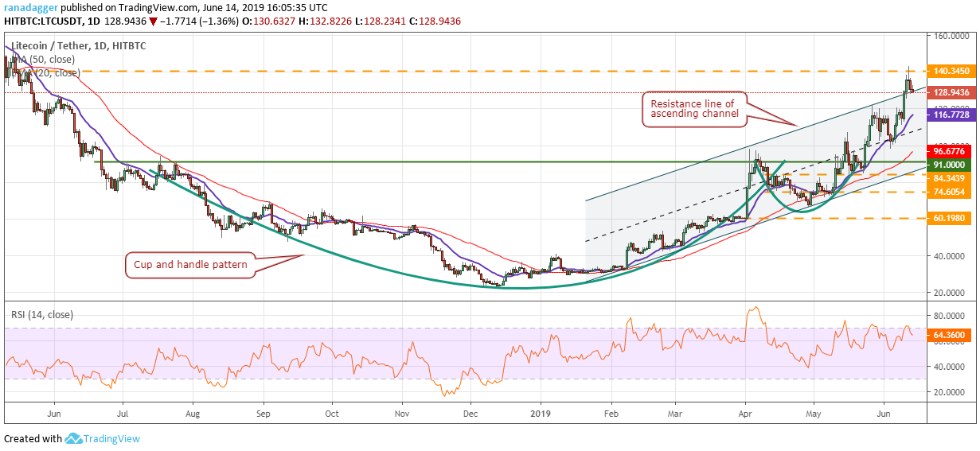Click the 140.3450 orange price label
Screen dimensions: 980x451
[x=951, y=71]
